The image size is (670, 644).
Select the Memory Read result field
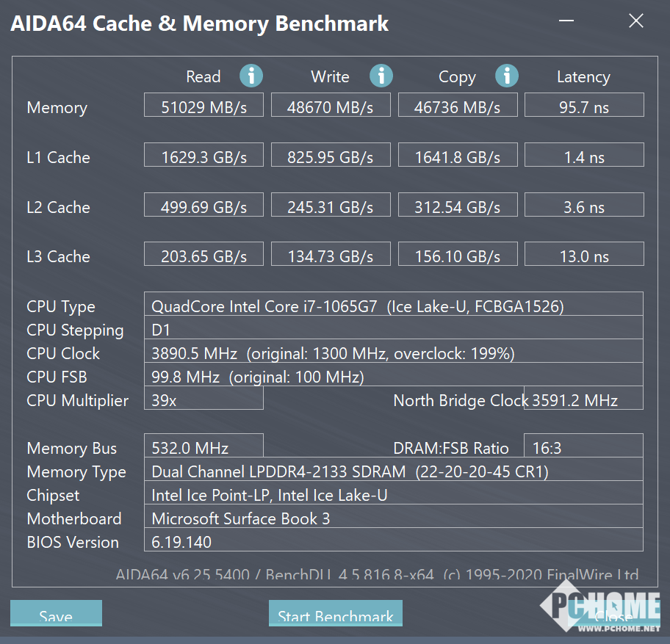pyautogui.click(x=203, y=104)
